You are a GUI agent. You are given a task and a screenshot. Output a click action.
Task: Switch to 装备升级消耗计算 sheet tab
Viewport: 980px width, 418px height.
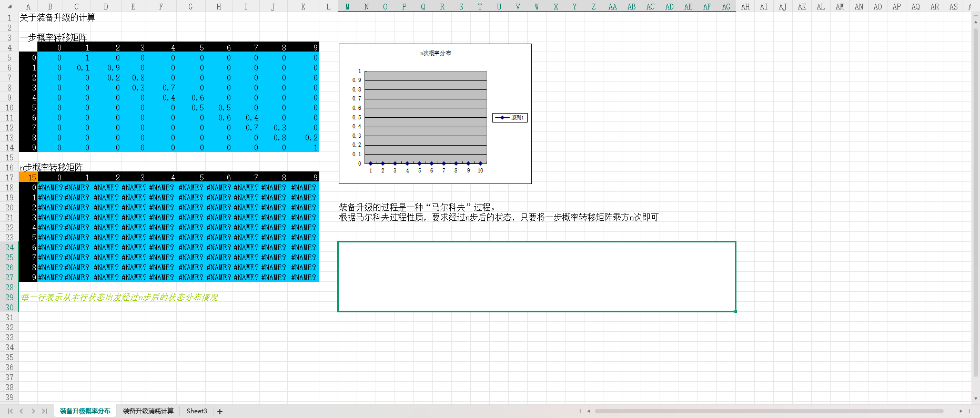(x=148, y=411)
